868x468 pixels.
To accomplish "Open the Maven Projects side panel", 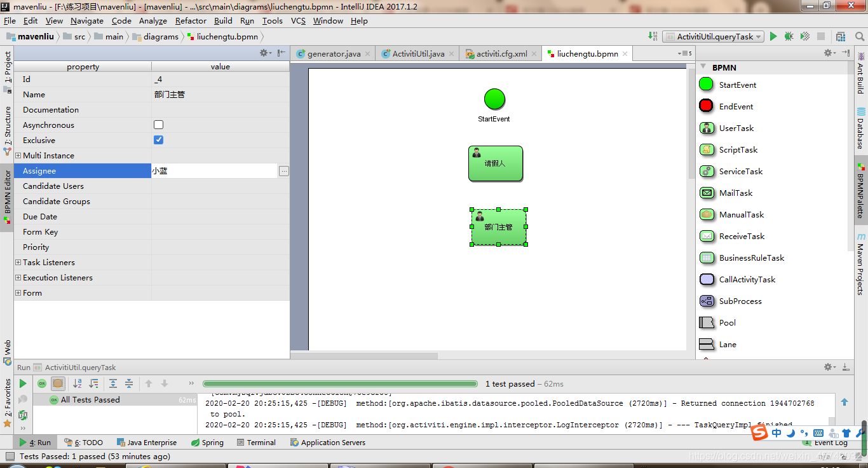I will pyautogui.click(x=861, y=264).
